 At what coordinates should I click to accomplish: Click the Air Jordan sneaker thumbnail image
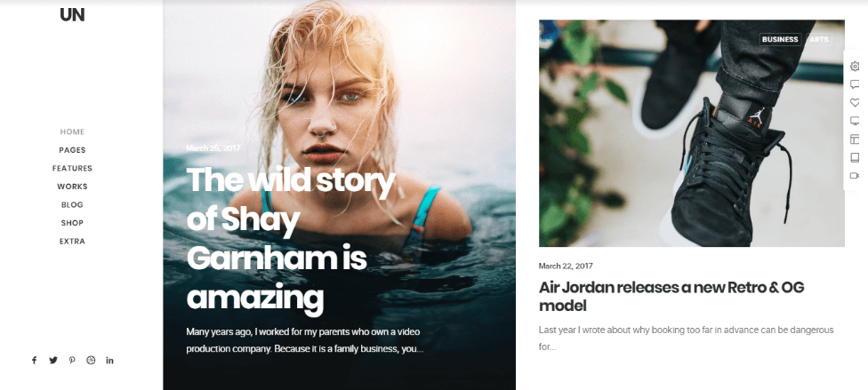coord(691,133)
